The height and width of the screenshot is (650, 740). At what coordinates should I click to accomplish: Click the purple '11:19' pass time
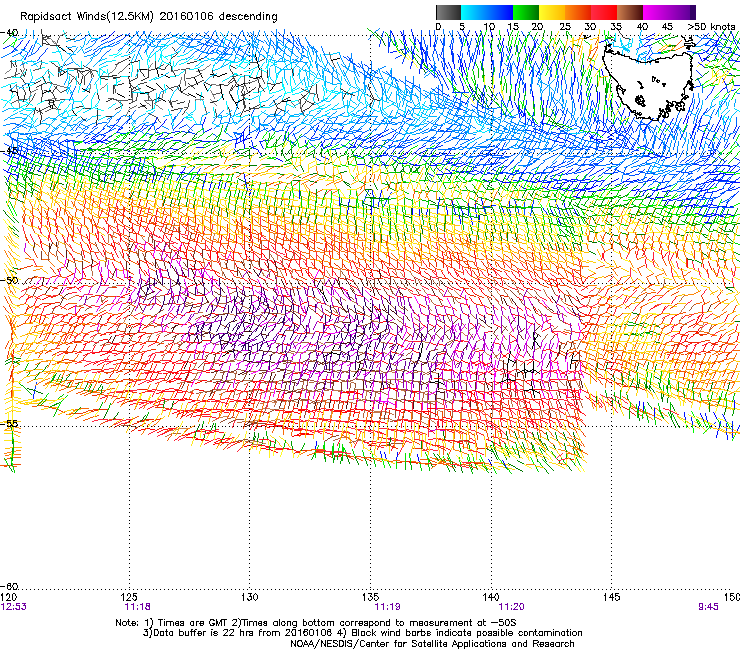click(x=387, y=607)
